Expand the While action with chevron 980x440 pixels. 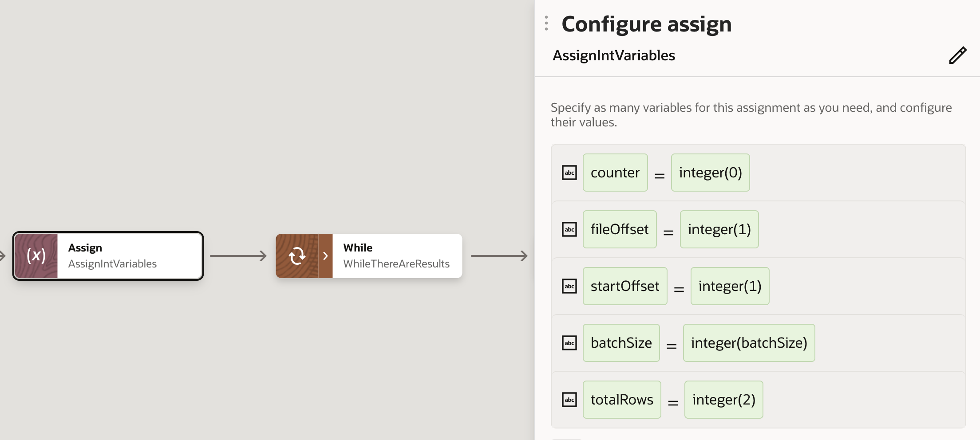(325, 256)
